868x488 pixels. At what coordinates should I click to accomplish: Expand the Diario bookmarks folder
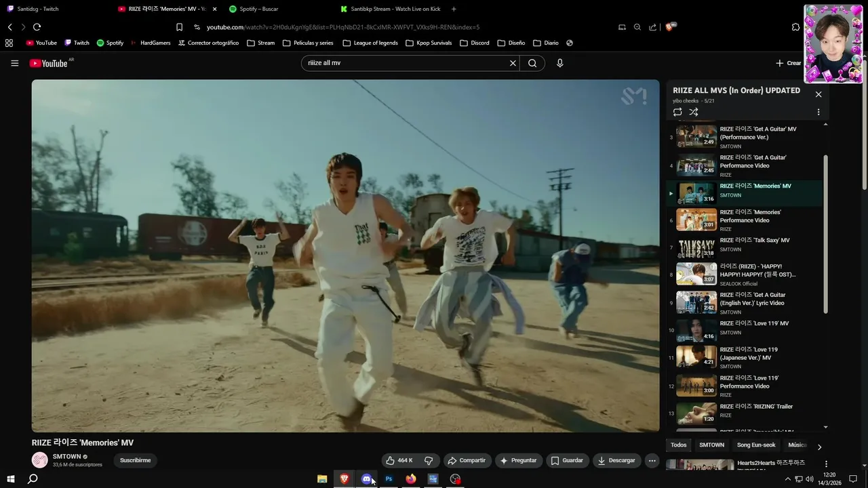546,43
